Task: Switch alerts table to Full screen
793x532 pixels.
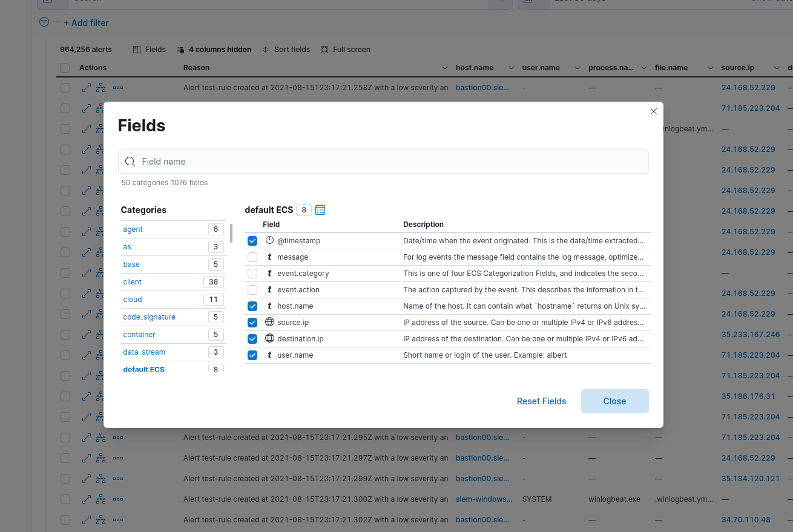Action: tap(346, 50)
